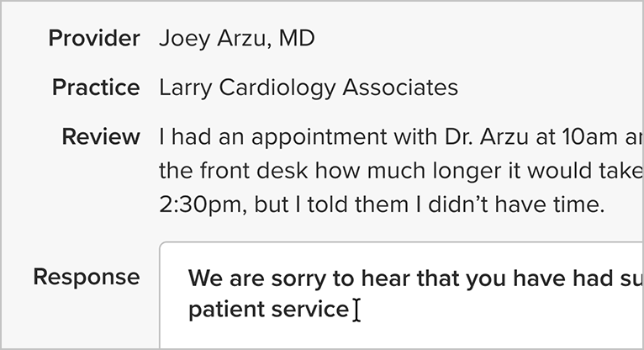Place cursor after "patient service" in response

(351, 310)
